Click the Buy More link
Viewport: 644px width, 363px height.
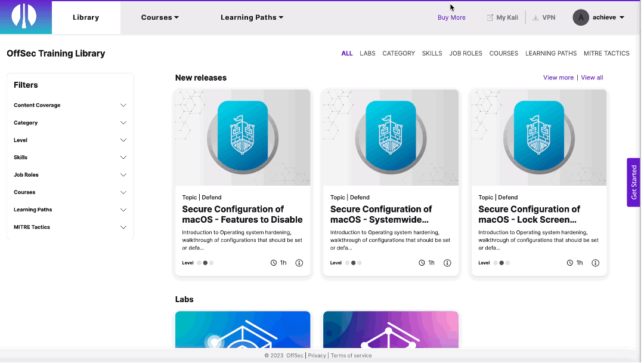pyautogui.click(x=451, y=18)
